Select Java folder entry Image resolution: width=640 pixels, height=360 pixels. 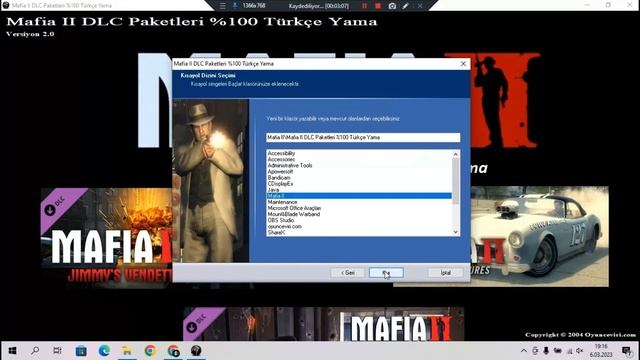[x=273, y=190]
